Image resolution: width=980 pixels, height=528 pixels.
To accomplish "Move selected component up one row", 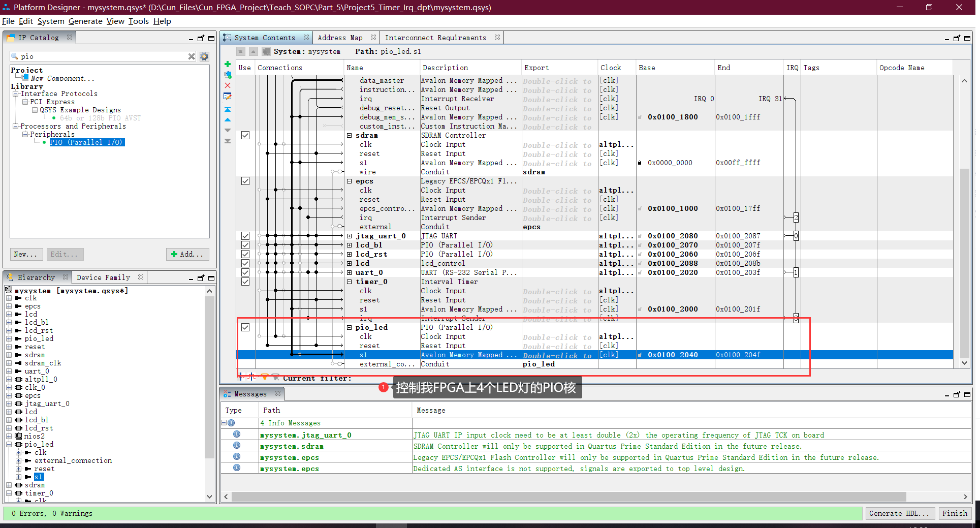I will point(228,120).
